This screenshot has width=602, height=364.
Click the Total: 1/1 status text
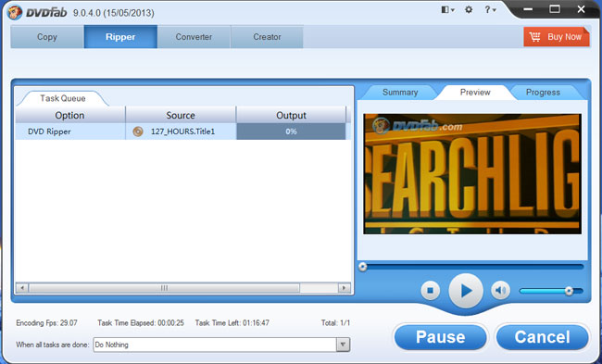pyautogui.click(x=335, y=323)
